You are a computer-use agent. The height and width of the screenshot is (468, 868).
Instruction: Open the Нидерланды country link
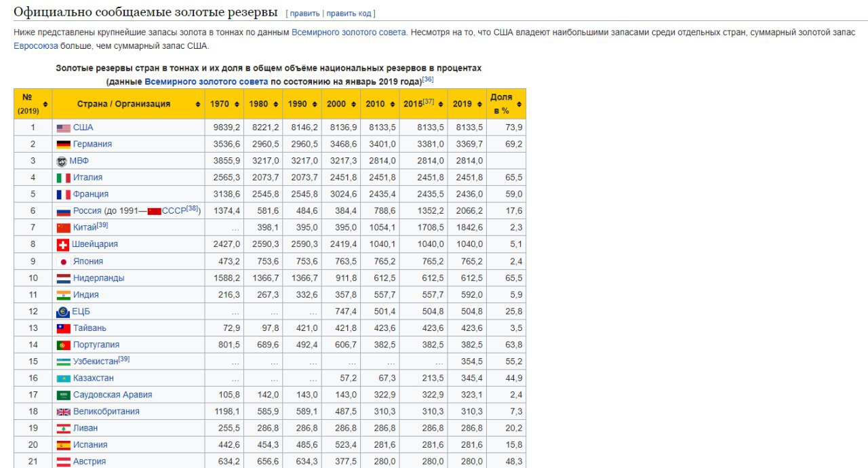pyautogui.click(x=99, y=278)
